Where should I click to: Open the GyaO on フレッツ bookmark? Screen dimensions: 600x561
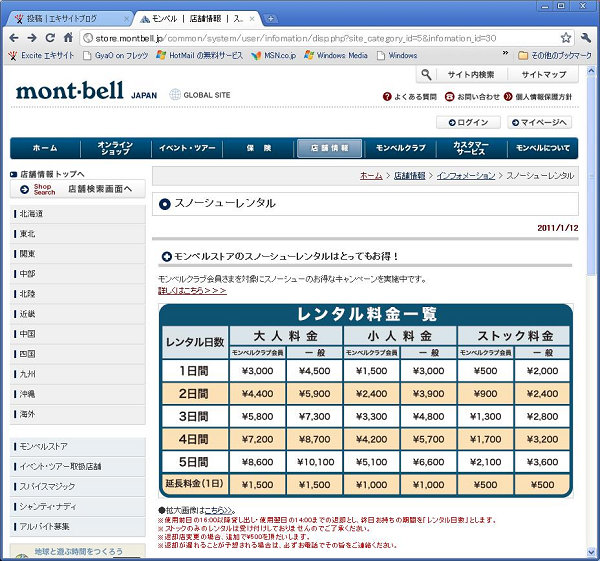tap(116, 55)
